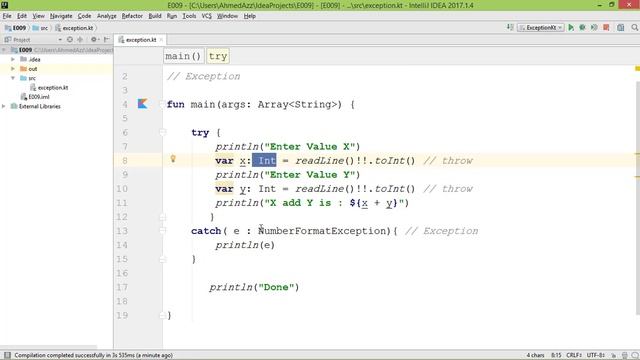Click compilation completed status message
Screen dimensions: 640x360
coord(93,355)
